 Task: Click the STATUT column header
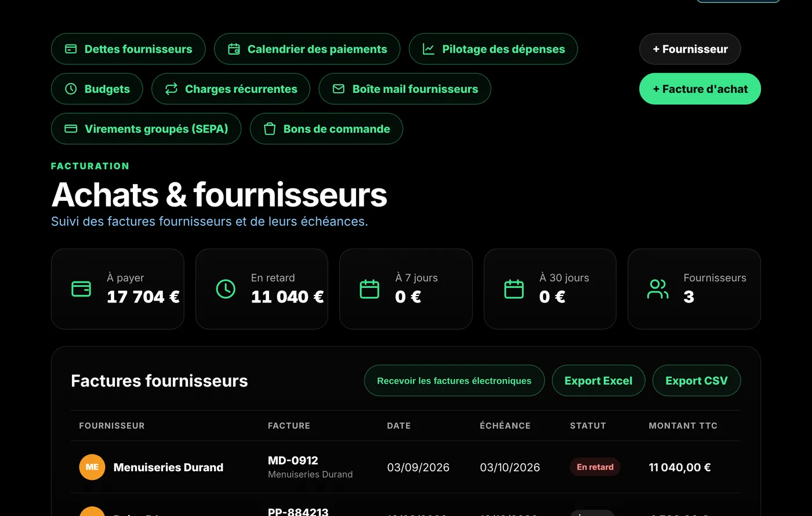[588, 425]
